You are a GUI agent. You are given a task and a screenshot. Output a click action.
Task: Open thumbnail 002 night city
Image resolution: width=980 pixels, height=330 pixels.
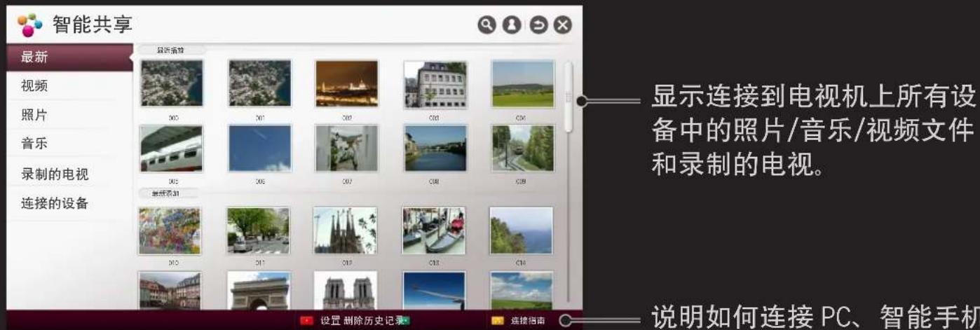point(347,83)
